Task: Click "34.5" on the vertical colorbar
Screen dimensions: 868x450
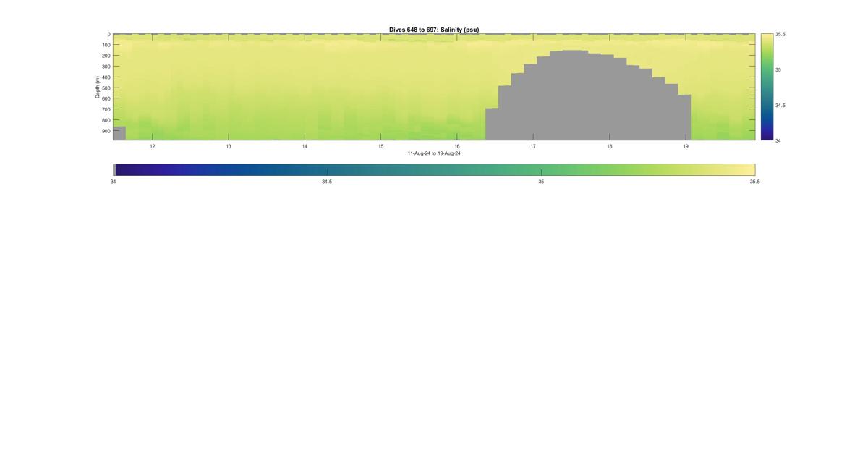Action: 780,105
